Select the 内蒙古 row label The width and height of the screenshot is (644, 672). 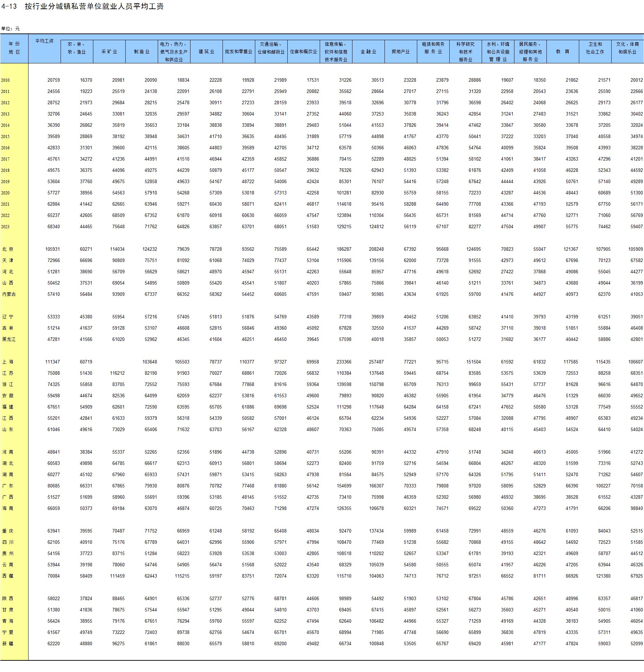pos(9,294)
